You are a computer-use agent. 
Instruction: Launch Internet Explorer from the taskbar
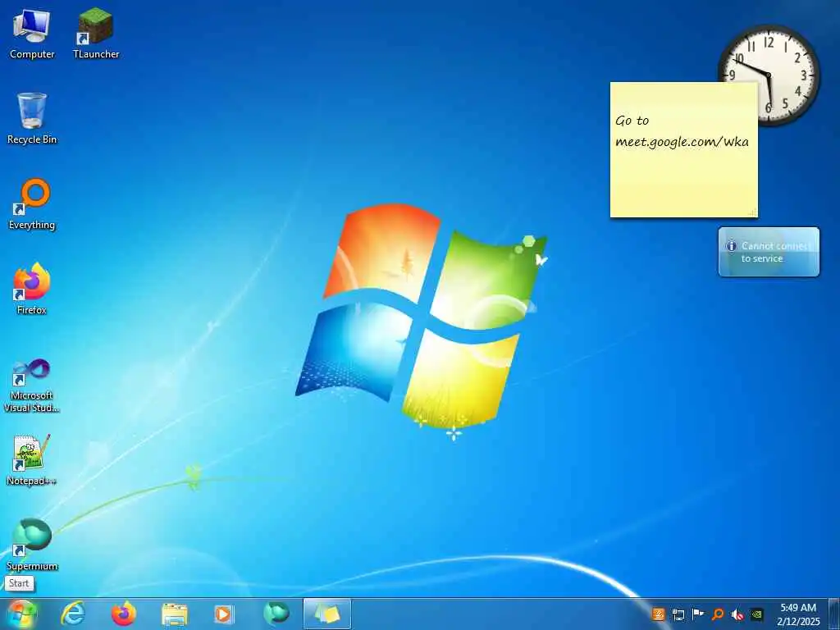73,614
